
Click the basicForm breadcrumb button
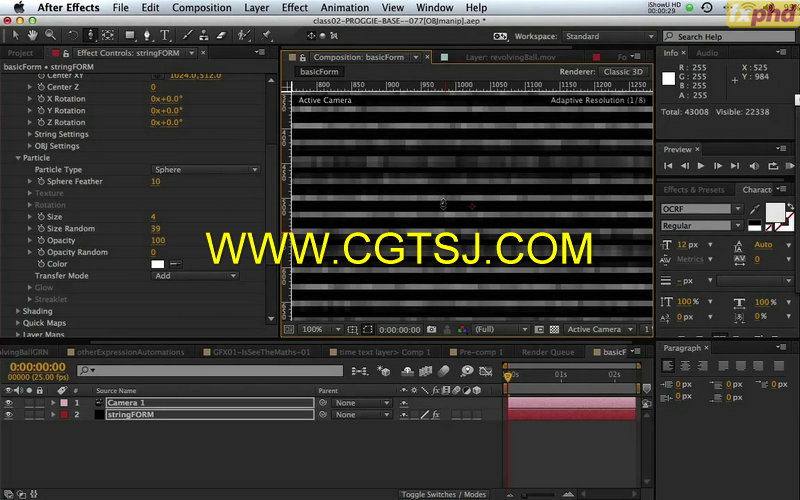319,72
